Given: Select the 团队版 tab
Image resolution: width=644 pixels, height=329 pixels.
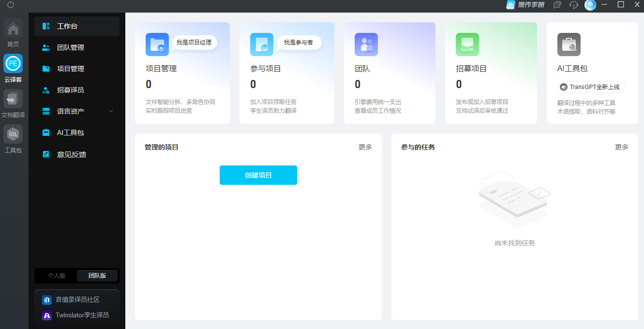Looking at the screenshot, I should pos(97,275).
